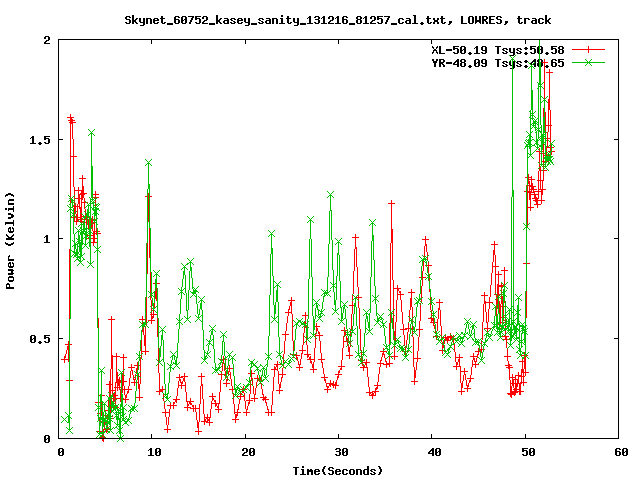Click the red legend line sample

[588, 50]
